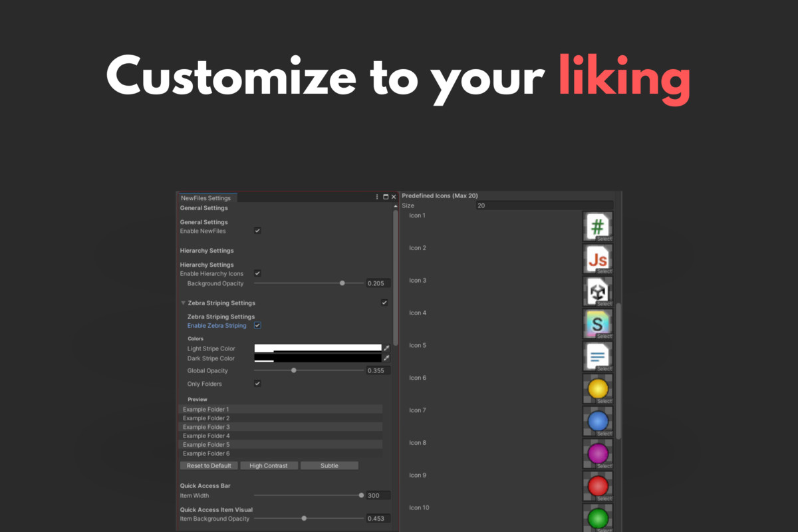
Task: Click the Icon 8 label
Action: (x=418, y=443)
